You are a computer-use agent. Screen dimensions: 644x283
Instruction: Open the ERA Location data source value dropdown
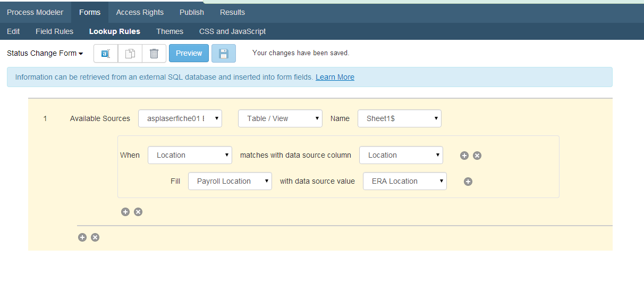click(x=405, y=181)
